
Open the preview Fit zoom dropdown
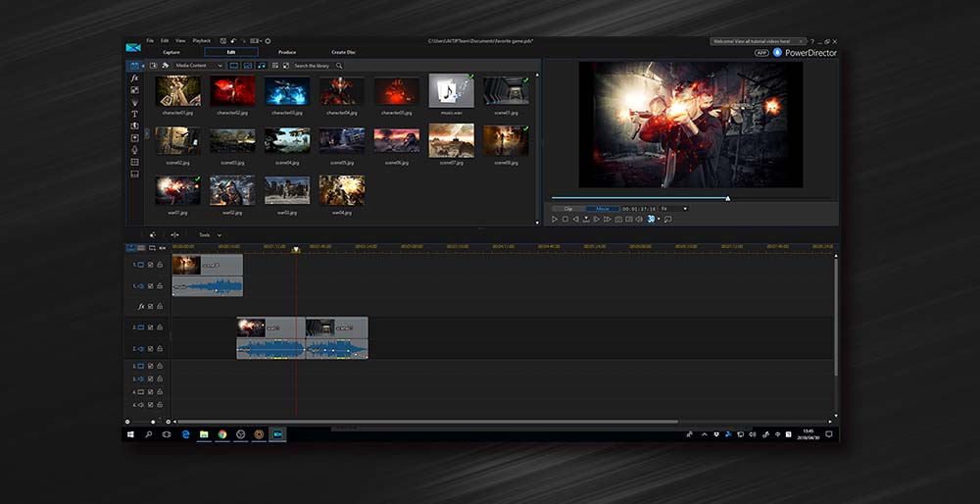[x=674, y=209]
